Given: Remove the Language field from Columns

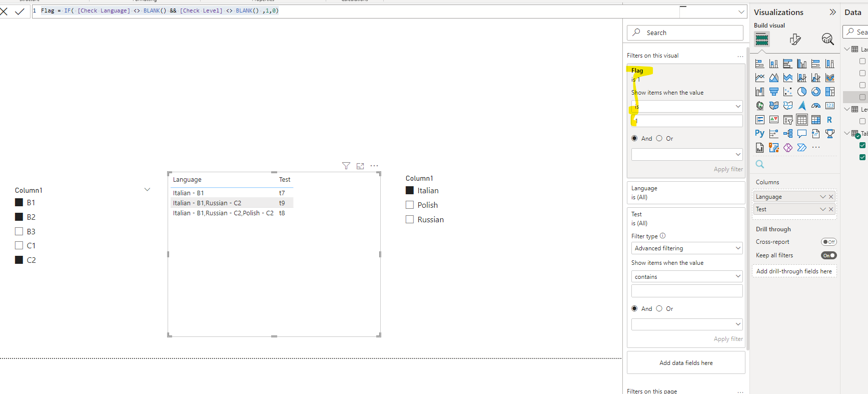Looking at the screenshot, I should [831, 197].
